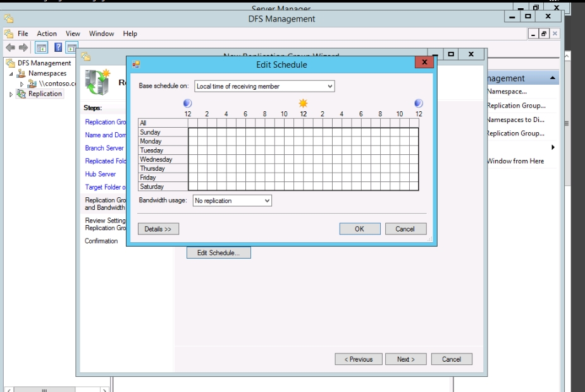Select the Sunday row header in schedule

[163, 133]
